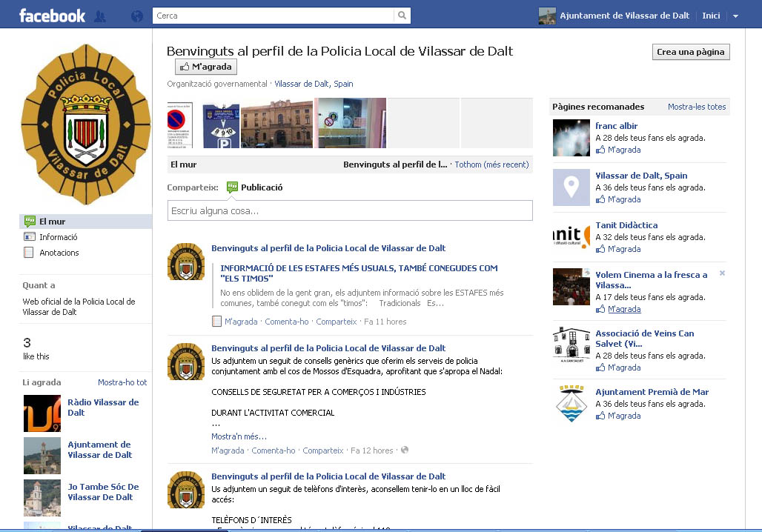Viewport: 762px width, 532px height.
Task: Click franc albir page thumbnail
Action: coord(571,138)
